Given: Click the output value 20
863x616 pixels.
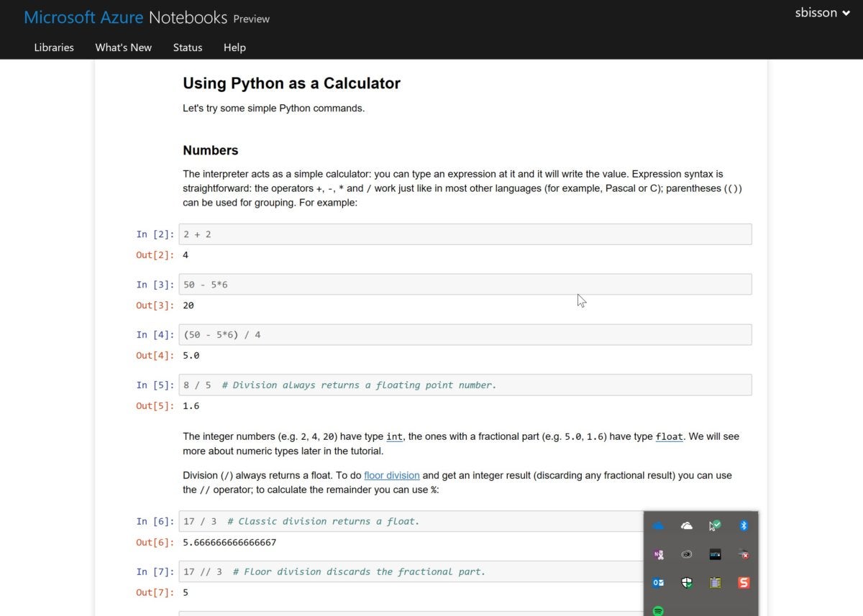Looking at the screenshot, I should [x=188, y=305].
